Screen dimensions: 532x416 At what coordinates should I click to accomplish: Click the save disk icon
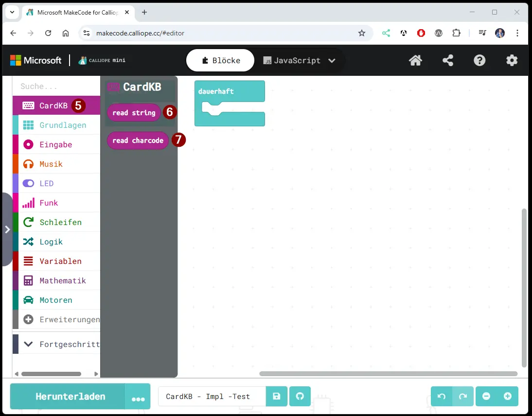click(x=277, y=397)
